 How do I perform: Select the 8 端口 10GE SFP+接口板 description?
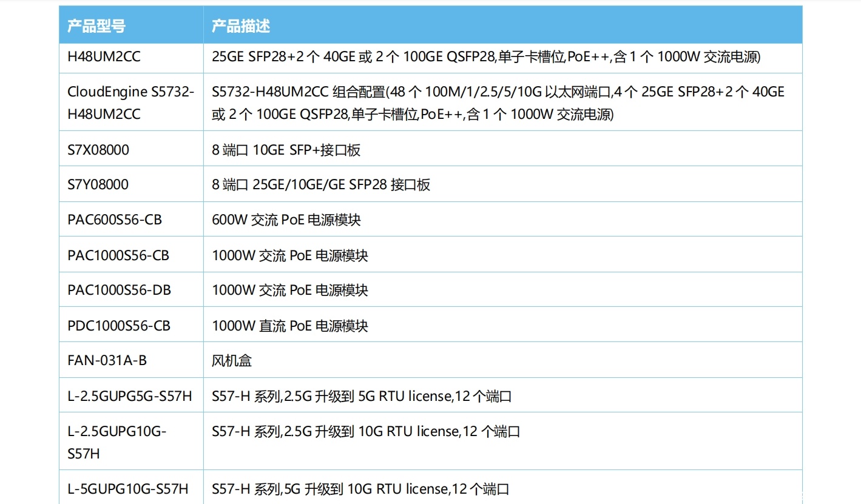pos(286,150)
